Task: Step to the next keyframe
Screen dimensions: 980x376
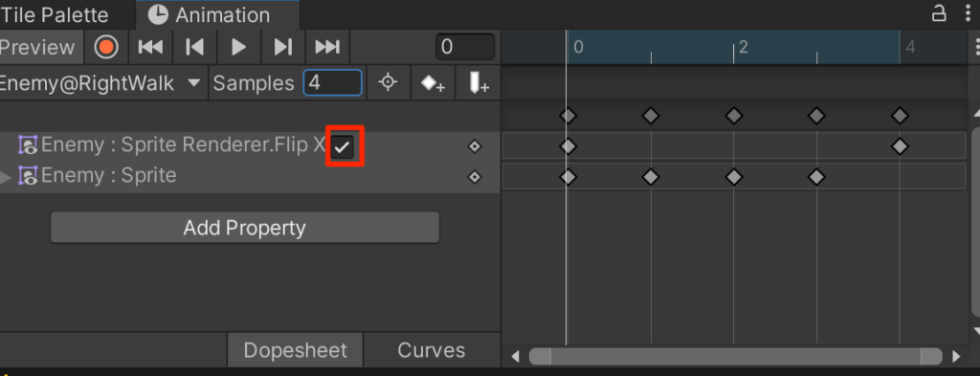Action: coord(283,47)
